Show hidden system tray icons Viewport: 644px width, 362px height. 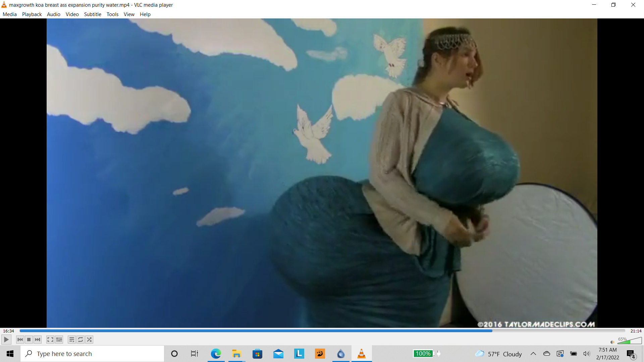coord(533,354)
